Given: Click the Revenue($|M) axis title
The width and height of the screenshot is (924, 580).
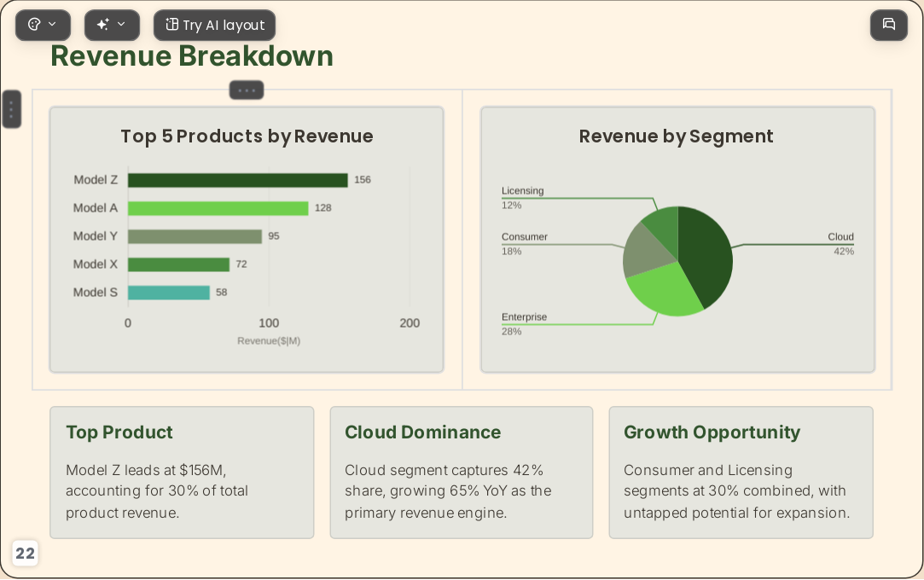Looking at the screenshot, I should (269, 341).
